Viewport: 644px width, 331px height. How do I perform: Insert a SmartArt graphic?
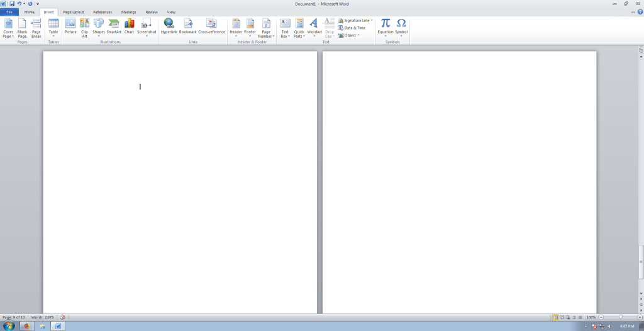click(x=114, y=27)
